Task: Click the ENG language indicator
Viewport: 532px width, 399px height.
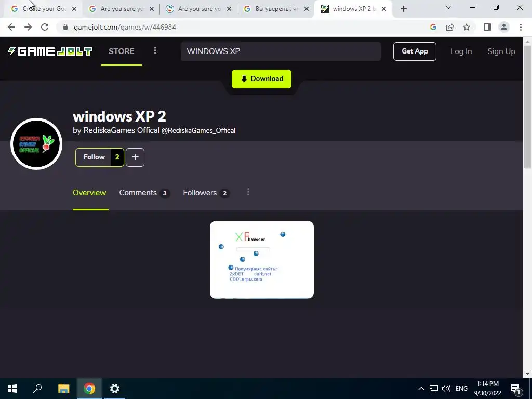Action: [x=461, y=389]
